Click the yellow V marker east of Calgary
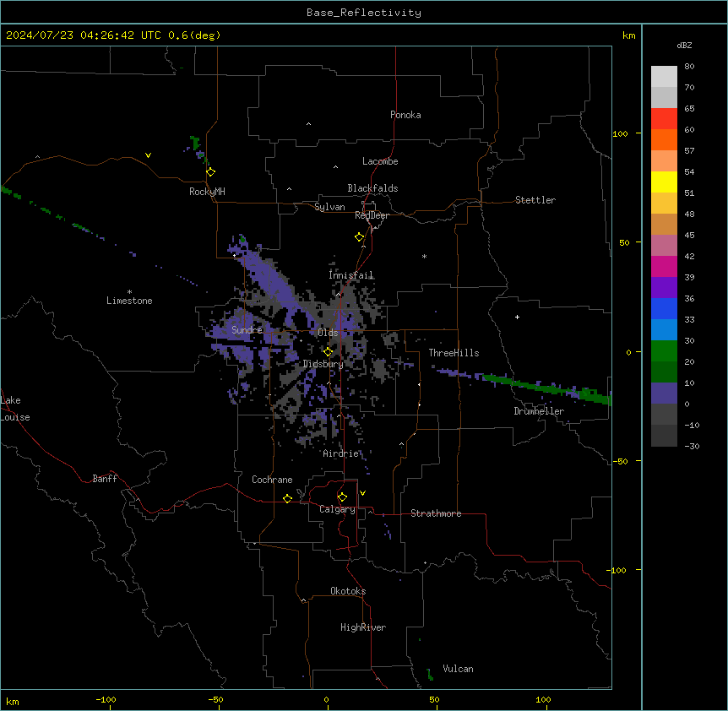This screenshot has height=711, width=728. tap(362, 493)
